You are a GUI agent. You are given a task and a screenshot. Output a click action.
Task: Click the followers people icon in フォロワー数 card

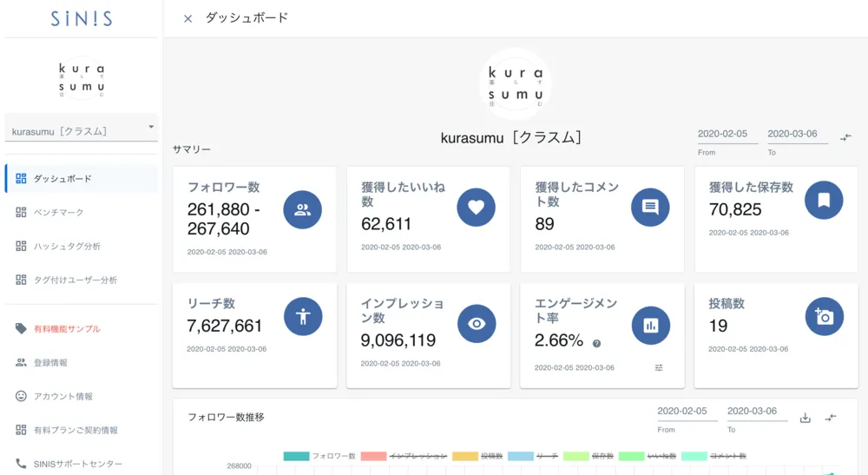click(302, 210)
